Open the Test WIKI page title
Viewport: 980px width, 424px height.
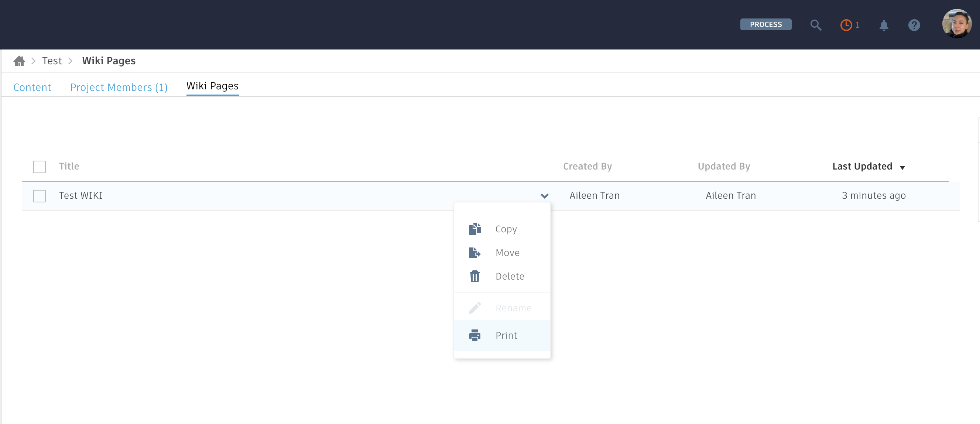(x=80, y=196)
